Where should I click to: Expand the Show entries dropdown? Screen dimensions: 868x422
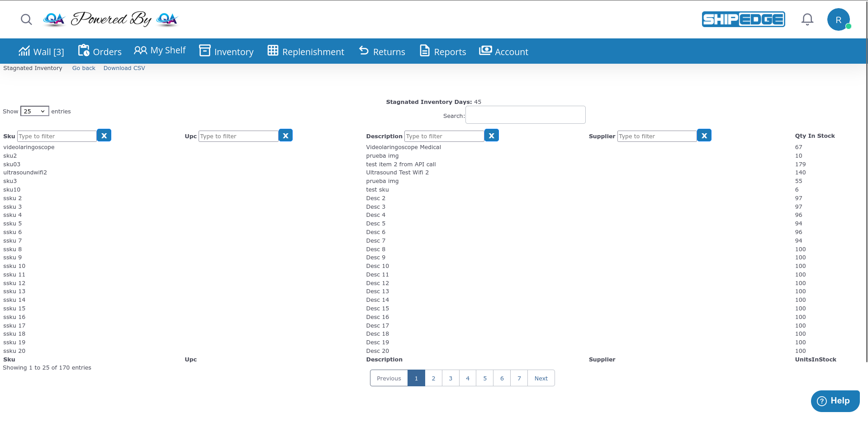click(x=34, y=111)
